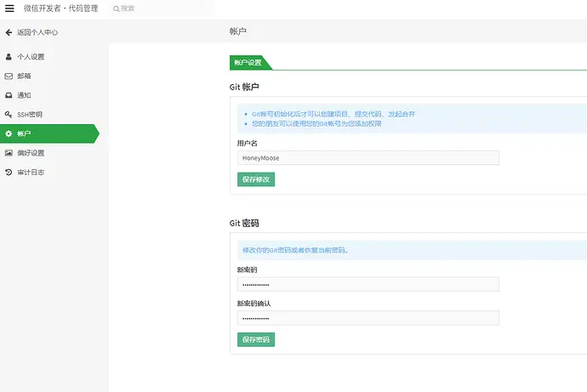Click 返回个人中心 link
587x392 pixels.
(x=37, y=32)
